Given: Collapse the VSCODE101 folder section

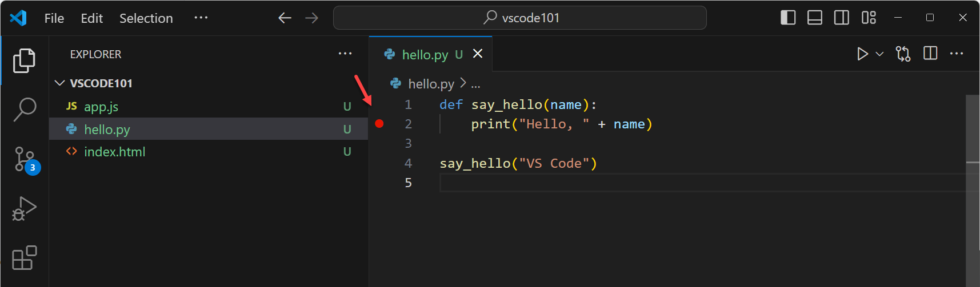Looking at the screenshot, I should 60,83.
